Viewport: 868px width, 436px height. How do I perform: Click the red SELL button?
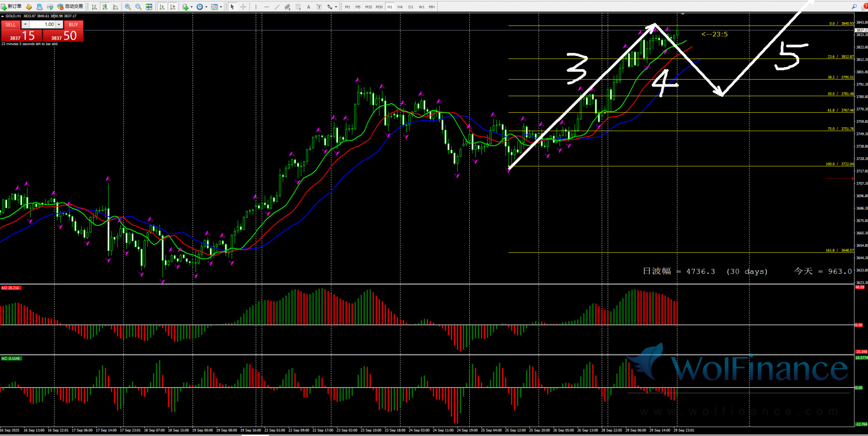pos(10,25)
